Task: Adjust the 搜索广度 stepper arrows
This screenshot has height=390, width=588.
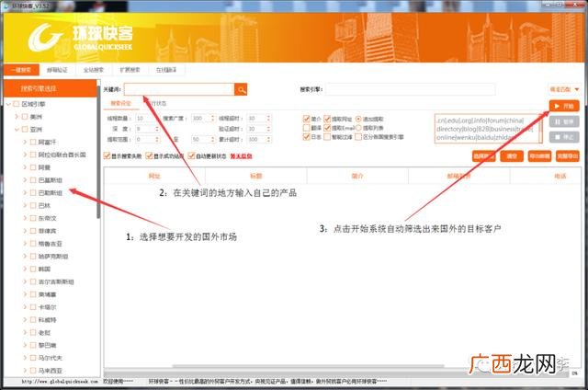Action: 213,119
